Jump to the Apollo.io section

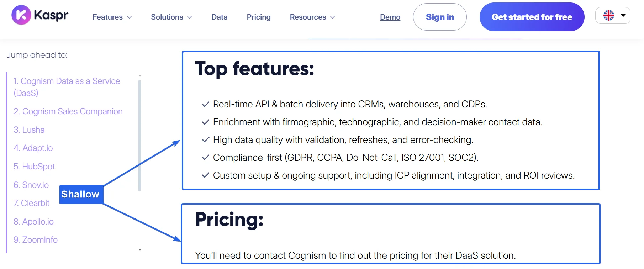(x=33, y=222)
